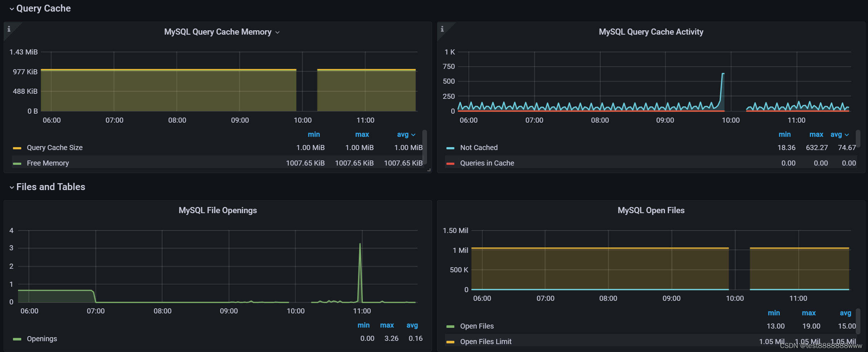868x352 pixels.
Task: Click Open Files legend scrollbar
Action: click(858, 321)
